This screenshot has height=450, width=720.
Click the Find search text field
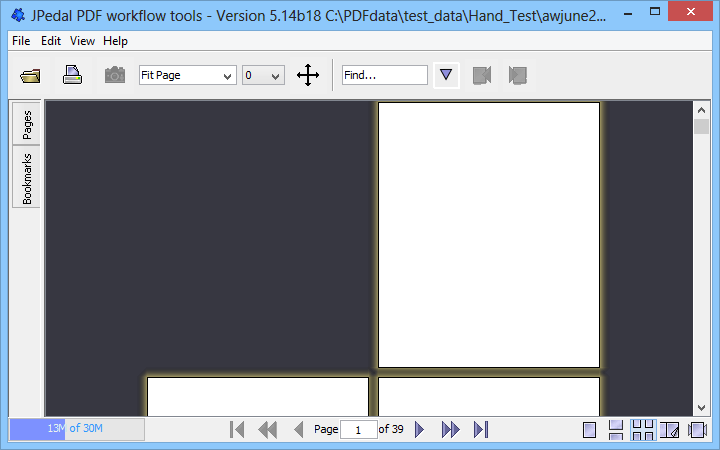tap(384, 75)
